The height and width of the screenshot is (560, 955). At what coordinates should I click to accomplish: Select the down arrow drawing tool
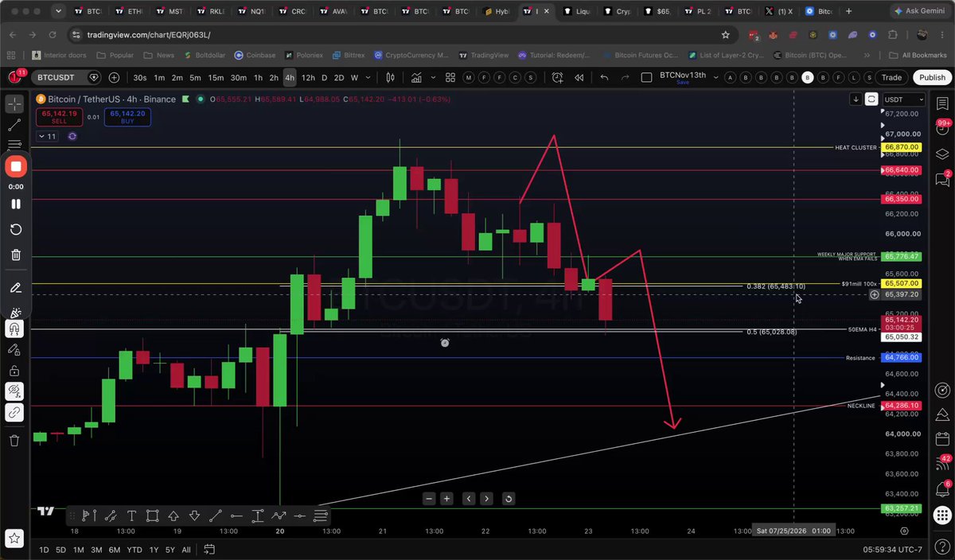(194, 515)
